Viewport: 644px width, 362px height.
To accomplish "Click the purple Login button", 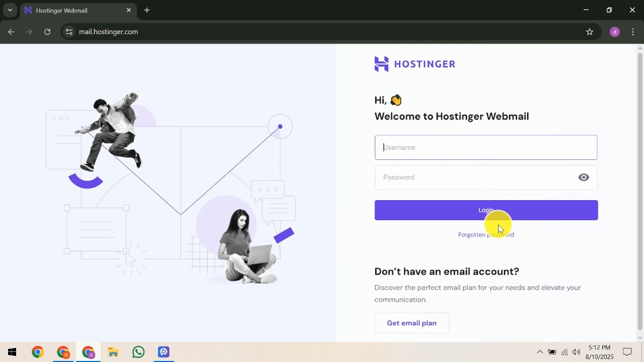I will pyautogui.click(x=486, y=210).
